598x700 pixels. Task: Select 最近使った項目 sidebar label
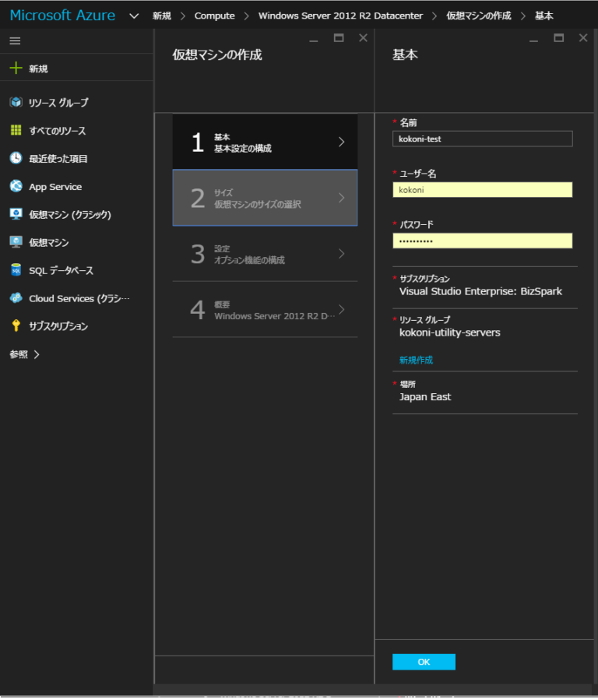(58, 159)
